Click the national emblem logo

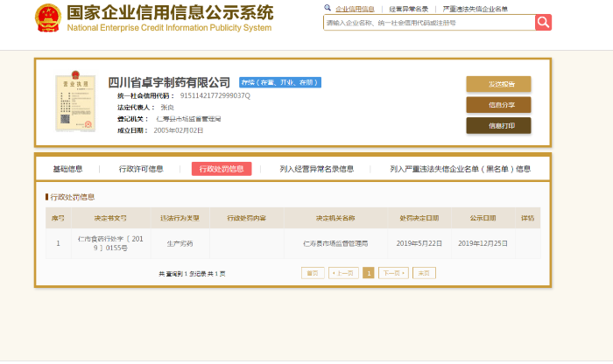coord(48,17)
